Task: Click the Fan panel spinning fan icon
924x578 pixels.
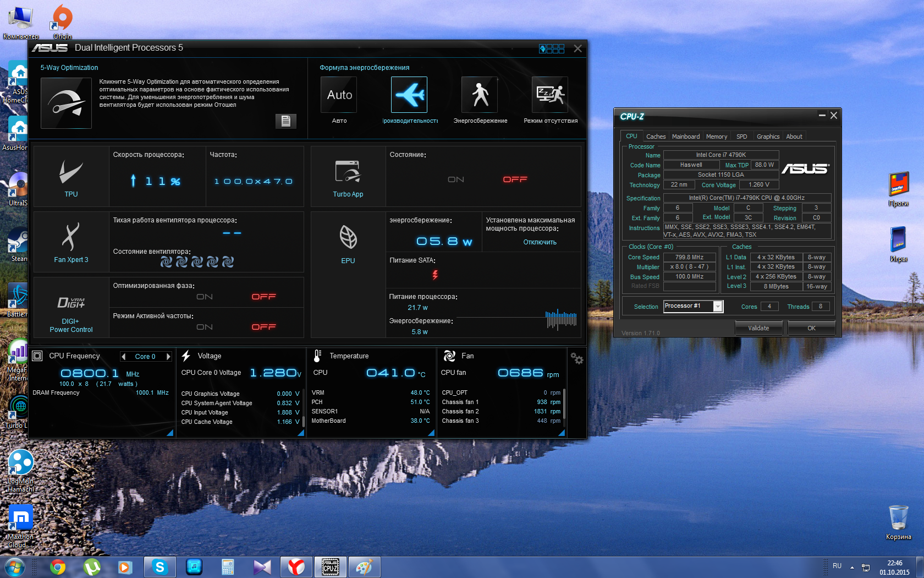Action: click(x=449, y=356)
